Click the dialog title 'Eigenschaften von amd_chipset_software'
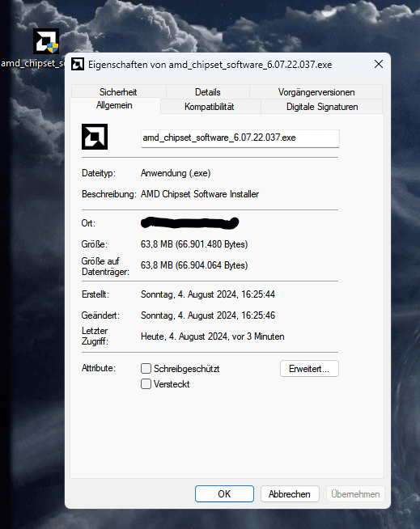Image resolution: width=420 pixels, height=529 pixels. 210,65
